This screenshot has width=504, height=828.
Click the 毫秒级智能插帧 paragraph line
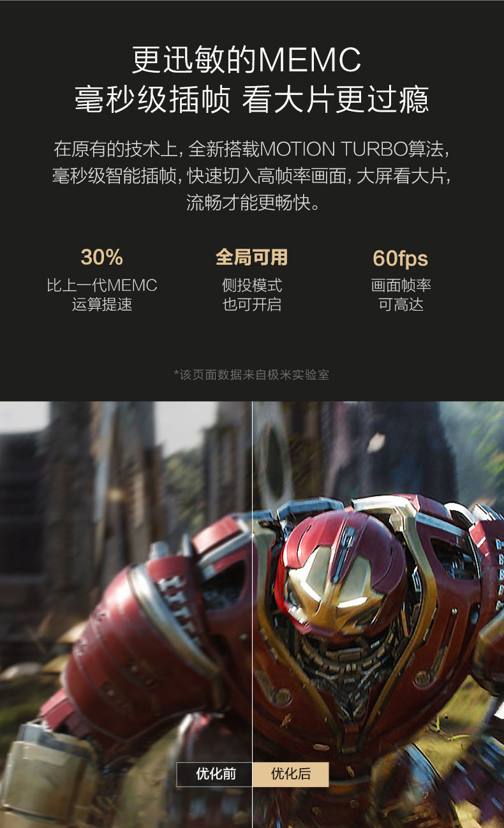click(x=251, y=176)
